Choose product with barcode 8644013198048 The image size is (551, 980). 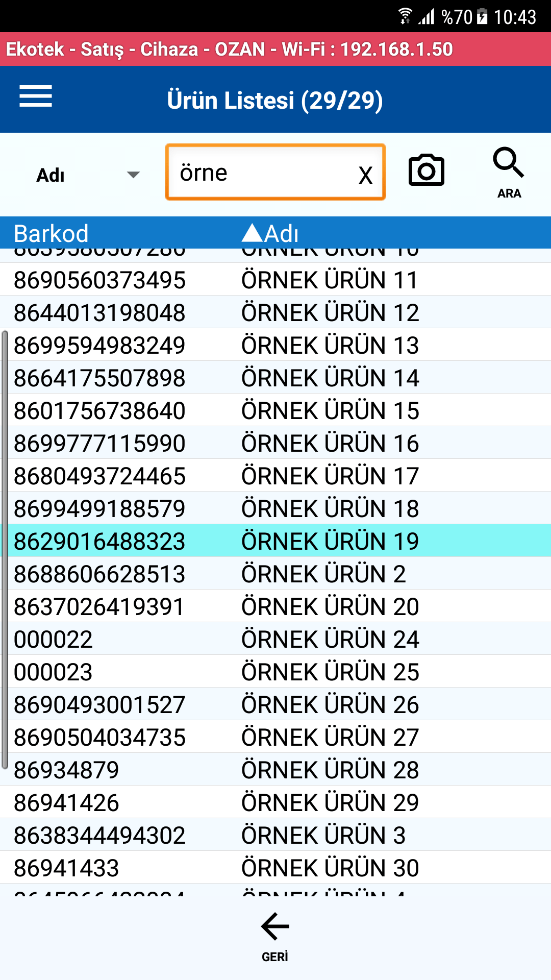pos(275,312)
